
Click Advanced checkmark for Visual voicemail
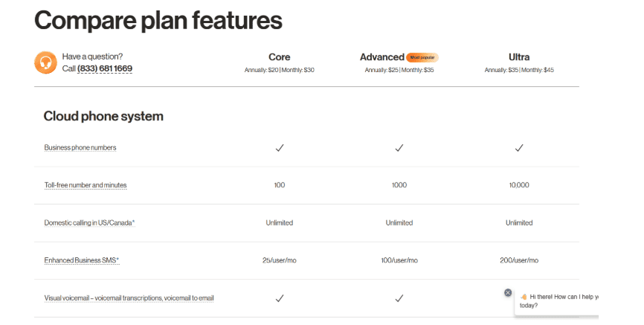(x=399, y=298)
